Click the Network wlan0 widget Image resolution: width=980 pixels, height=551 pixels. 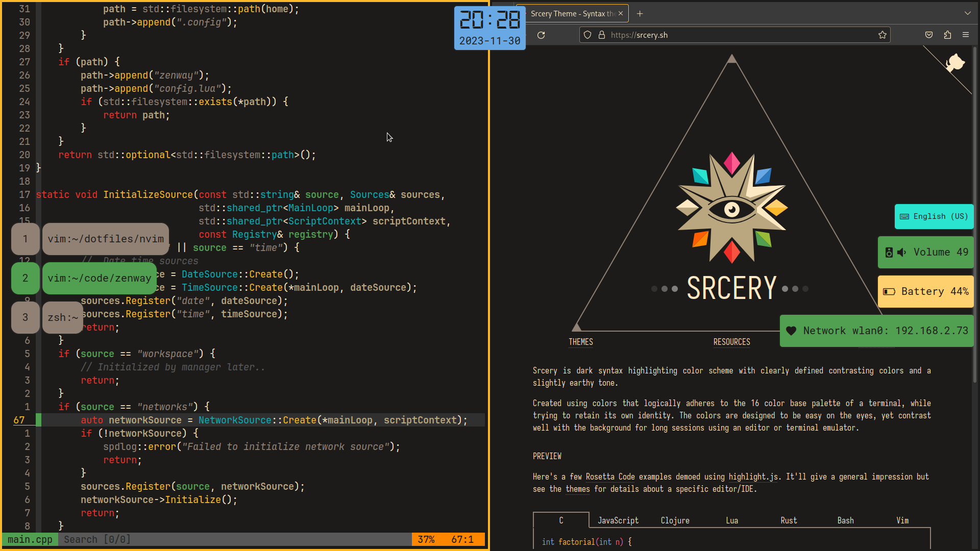(877, 331)
